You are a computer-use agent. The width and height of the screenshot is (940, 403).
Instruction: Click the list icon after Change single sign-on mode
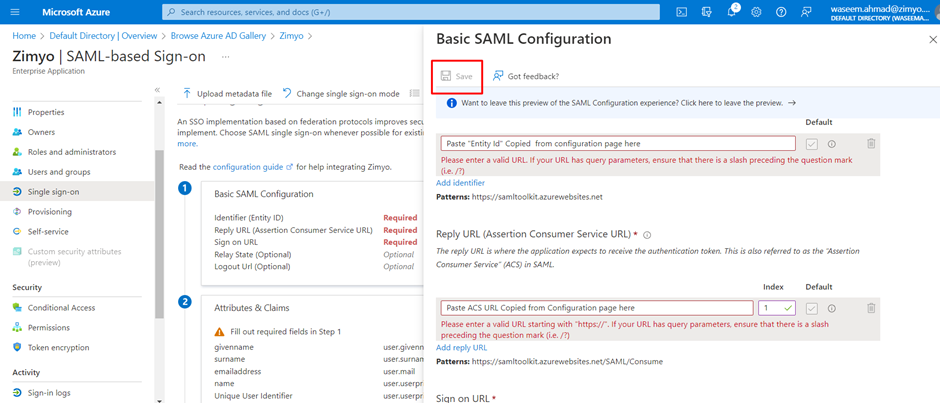(414, 94)
